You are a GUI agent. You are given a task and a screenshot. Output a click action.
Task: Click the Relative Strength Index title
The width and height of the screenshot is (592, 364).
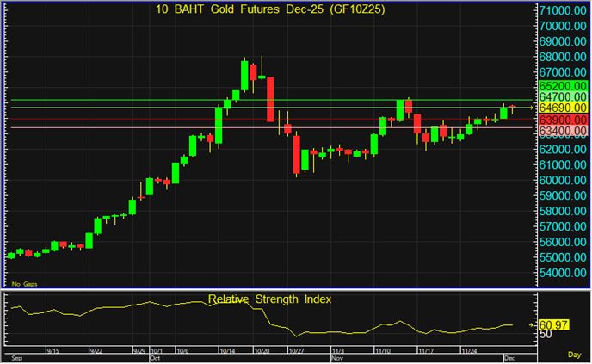[269, 299]
